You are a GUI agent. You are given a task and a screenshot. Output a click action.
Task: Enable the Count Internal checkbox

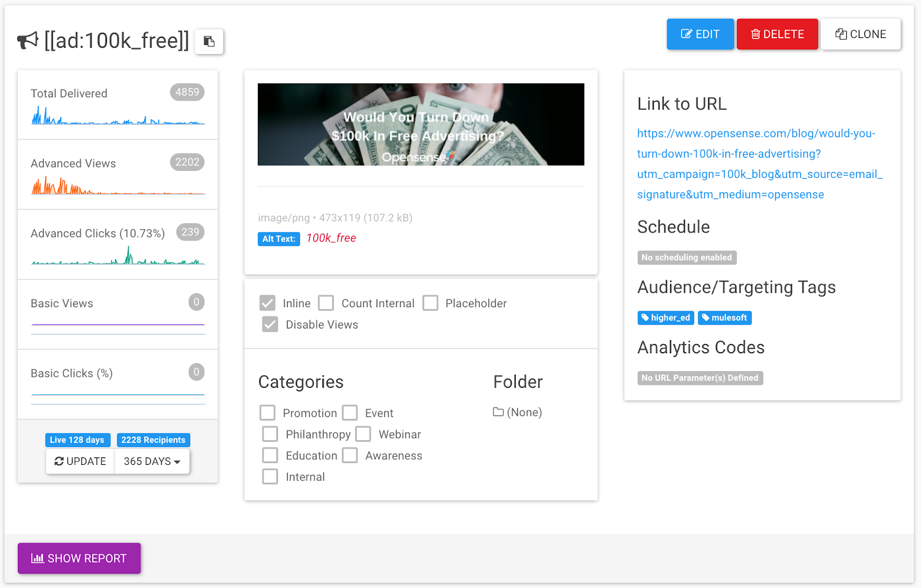tap(326, 303)
